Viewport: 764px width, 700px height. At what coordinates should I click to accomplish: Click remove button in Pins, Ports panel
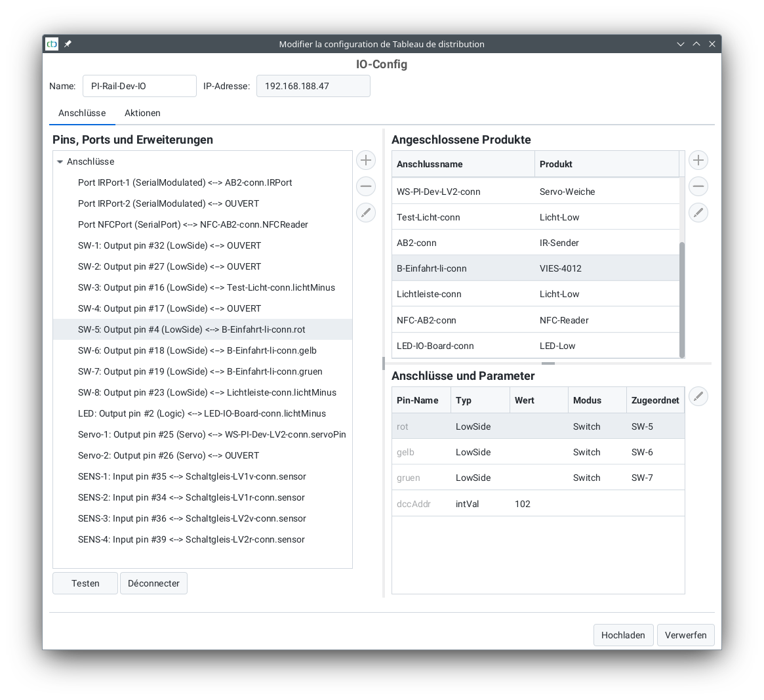point(366,186)
